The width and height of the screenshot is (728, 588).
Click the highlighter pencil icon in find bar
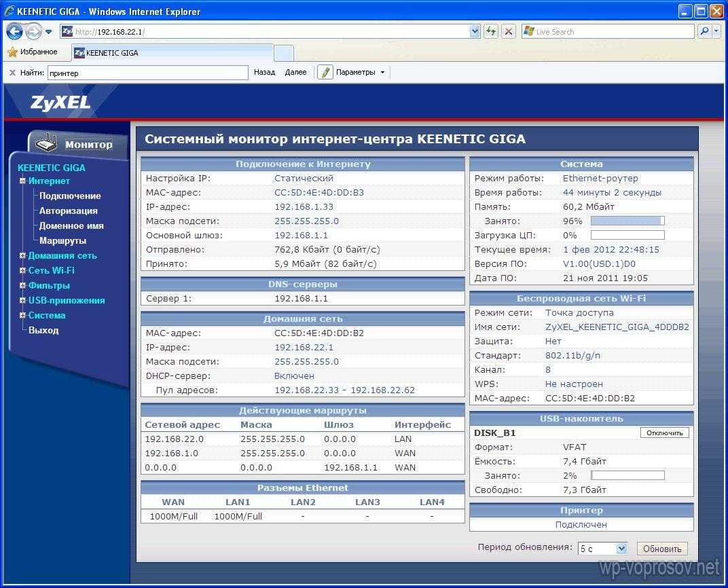[x=325, y=73]
